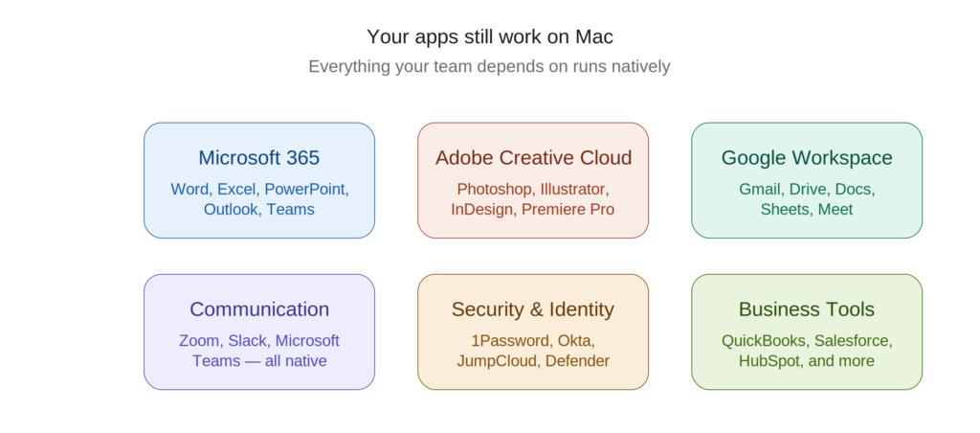Click the "Gmail, Drive, Docs" text line
980x433 pixels.
807,189
